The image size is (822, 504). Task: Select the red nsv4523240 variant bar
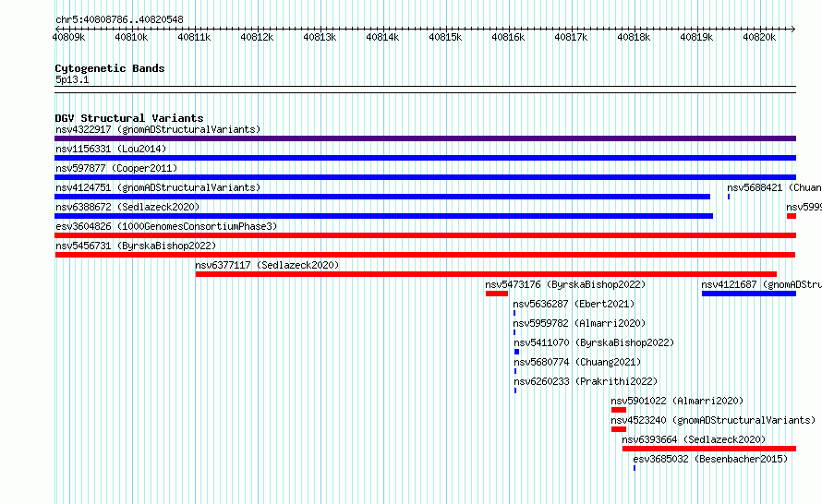(619, 429)
